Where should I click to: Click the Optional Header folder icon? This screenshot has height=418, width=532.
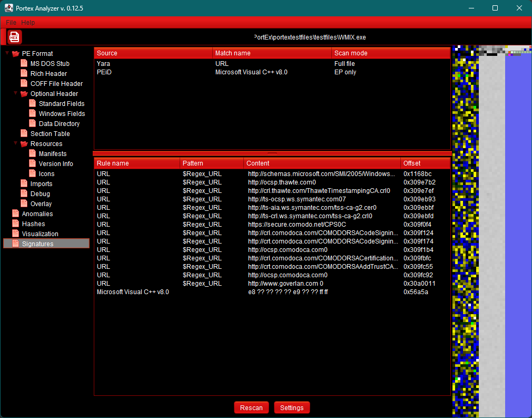(24, 94)
